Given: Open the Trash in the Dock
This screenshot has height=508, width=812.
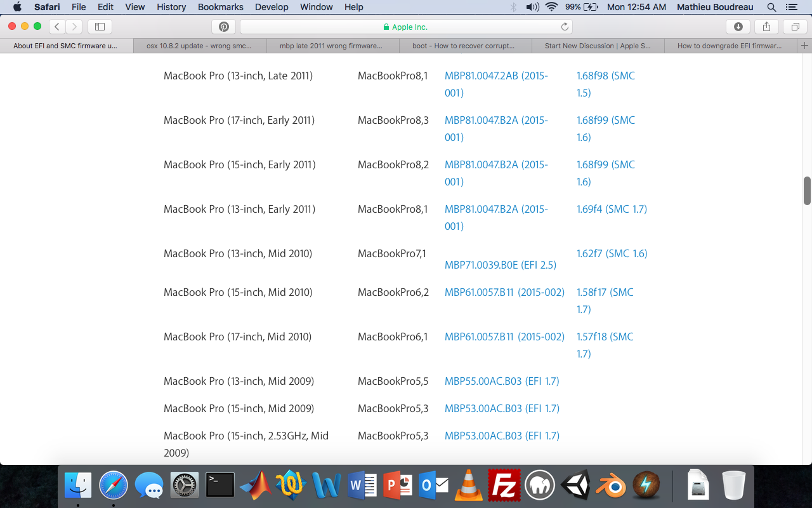Looking at the screenshot, I should coord(734,486).
